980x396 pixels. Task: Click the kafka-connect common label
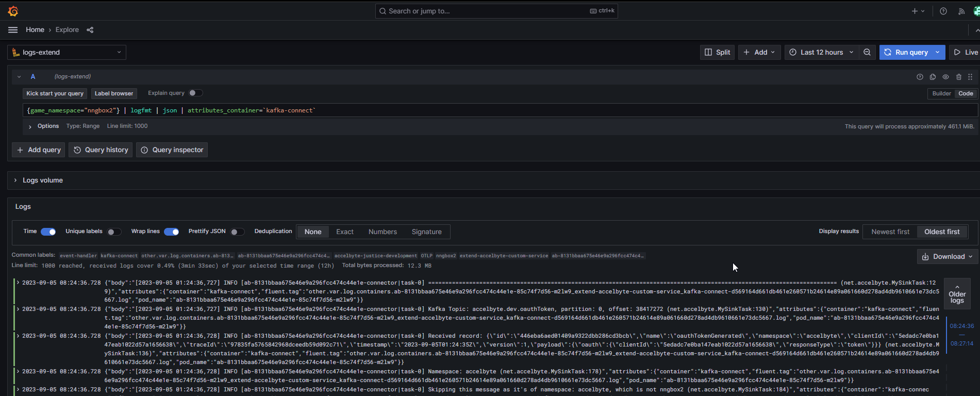click(119, 255)
